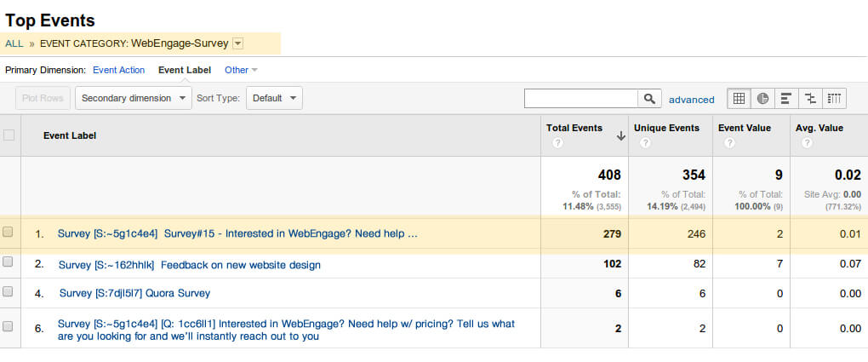This screenshot has width=868, height=362.
Task: Switch to the pie chart percentage view
Action: coord(762,99)
